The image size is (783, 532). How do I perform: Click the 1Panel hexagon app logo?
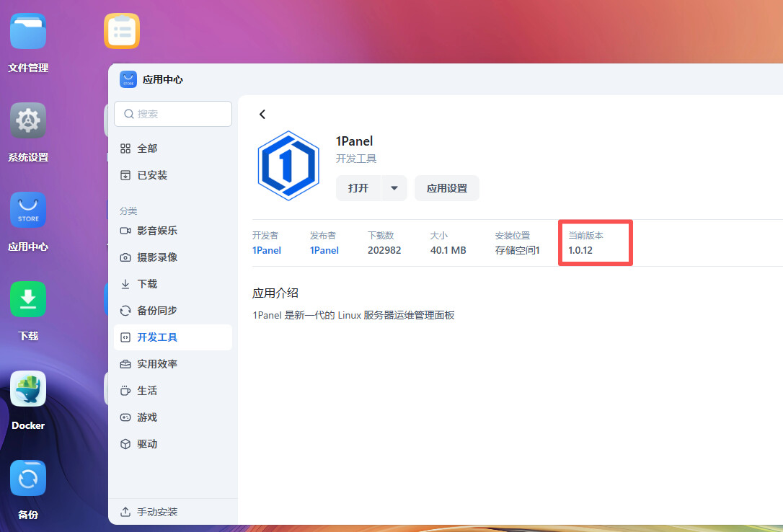[x=288, y=166]
